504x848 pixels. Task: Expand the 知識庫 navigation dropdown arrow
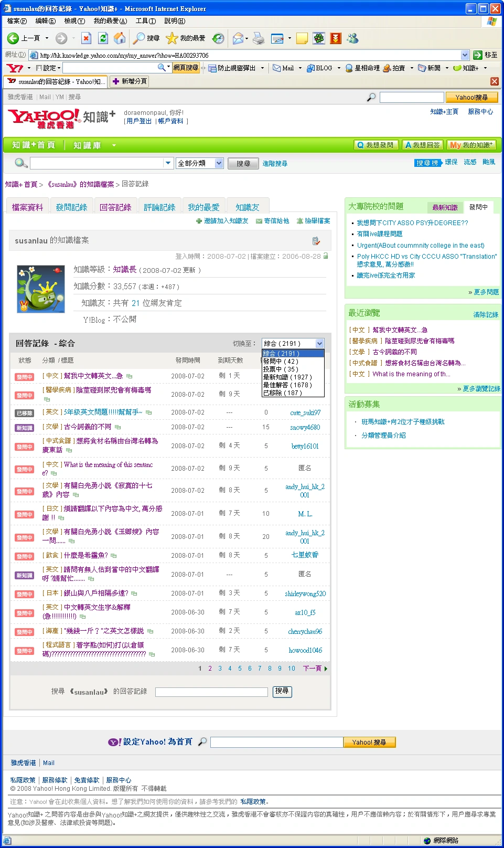114,145
